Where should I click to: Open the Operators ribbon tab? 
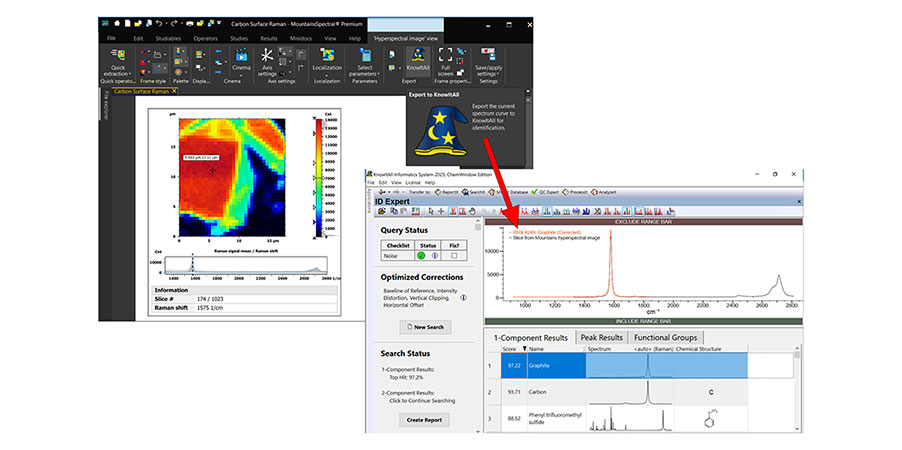pyautogui.click(x=205, y=38)
